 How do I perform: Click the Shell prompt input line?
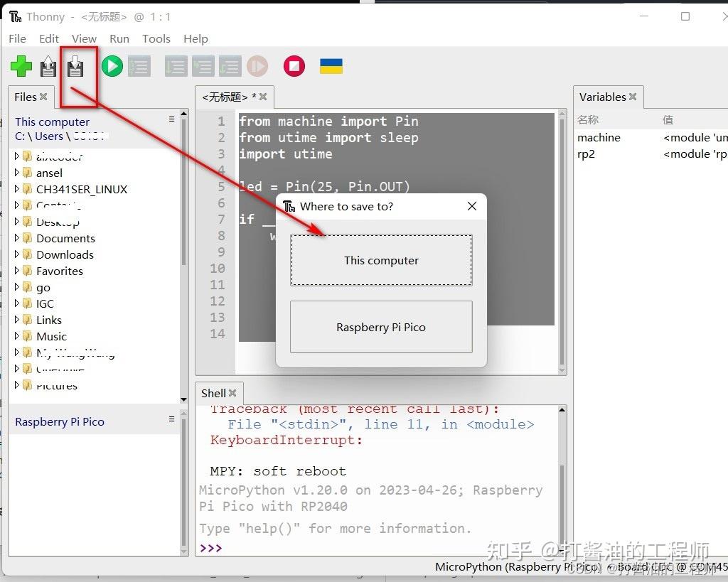click(x=377, y=548)
